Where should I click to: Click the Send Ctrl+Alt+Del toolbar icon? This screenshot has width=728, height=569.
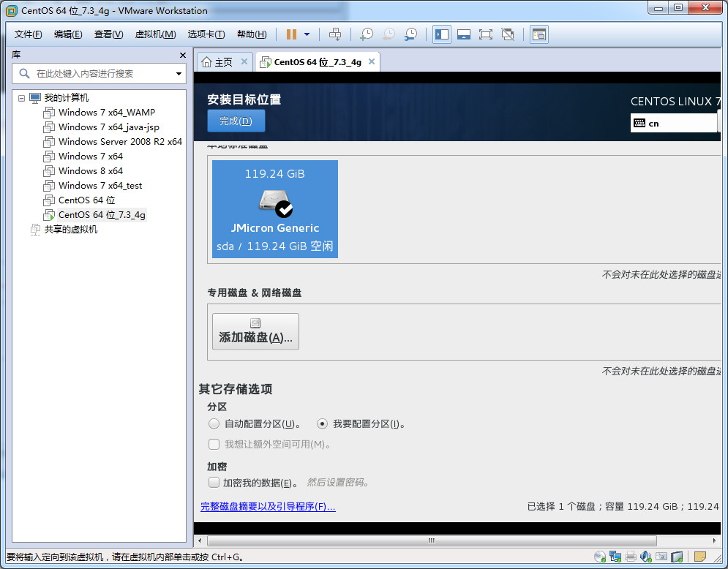(335, 34)
